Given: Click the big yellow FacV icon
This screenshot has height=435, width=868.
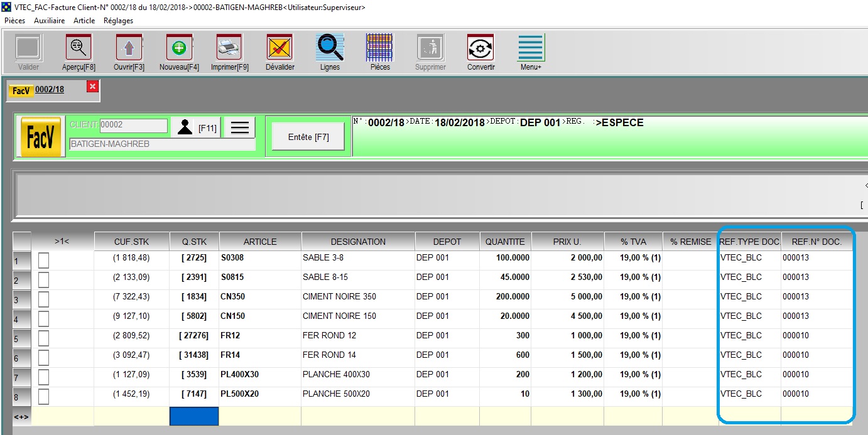Looking at the screenshot, I should (41, 136).
